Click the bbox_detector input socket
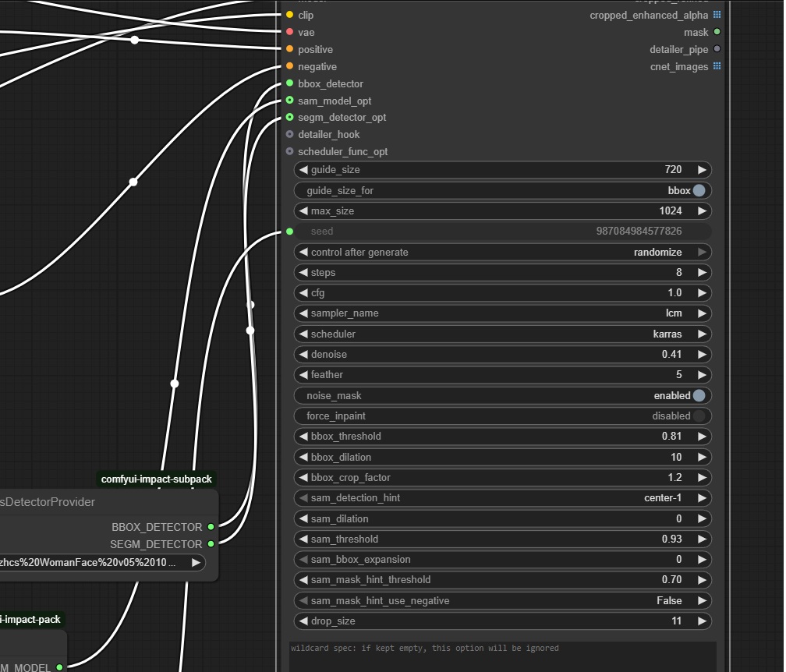Image resolution: width=786 pixels, height=672 pixels. pyautogui.click(x=290, y=83)
